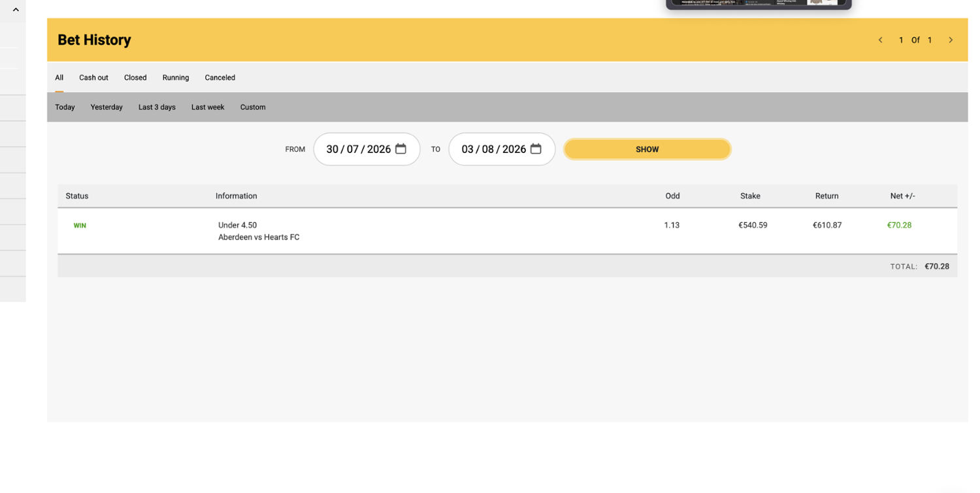Click the Return column header
The width and height of the screenshot is (980, 493).
point(827,196)
